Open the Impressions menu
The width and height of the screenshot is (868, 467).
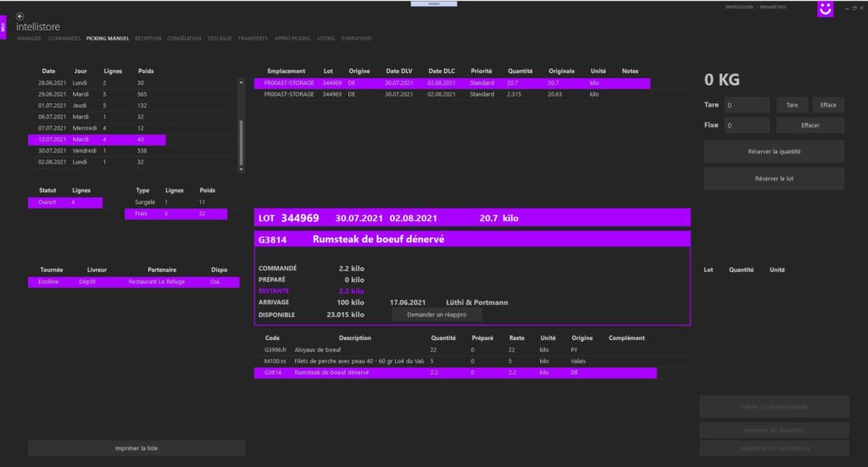[x=739, y=7]
